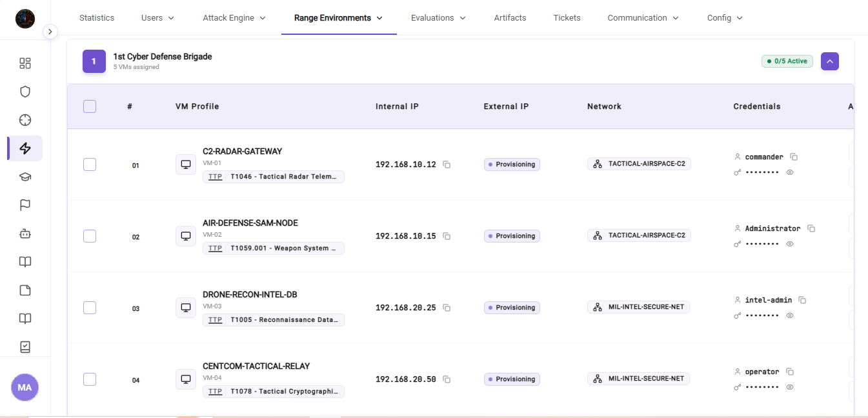The image size is (868, 418).
Task: Click monitor icon for C2-RADAR-GATEWAY
Action: pyautogui.click(x=186, y=164)
